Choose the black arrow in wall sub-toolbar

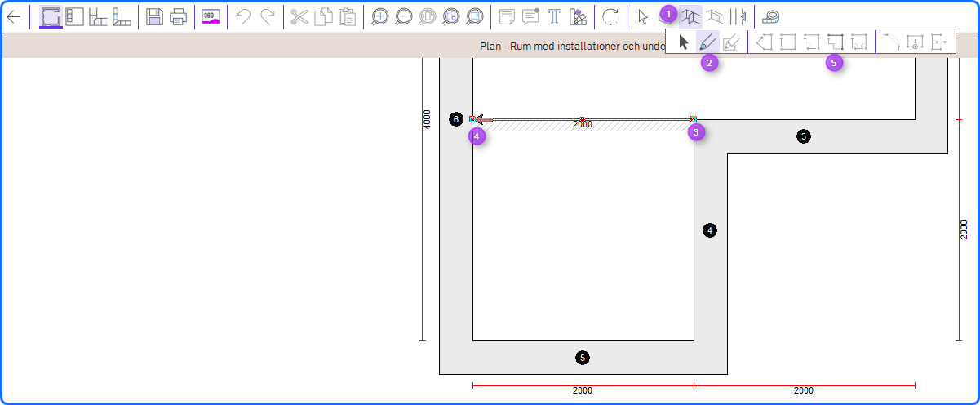[x=684, y=42]
